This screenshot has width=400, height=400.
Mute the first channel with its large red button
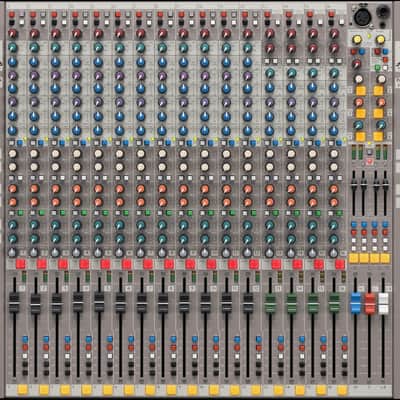point(20,264)
